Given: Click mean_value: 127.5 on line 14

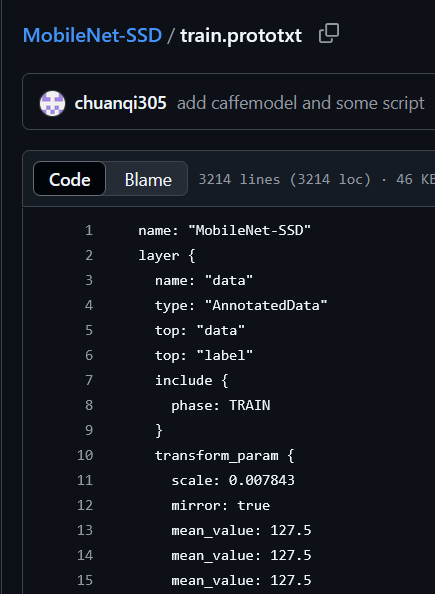Looking at the screenshot, I should (241, 556).
